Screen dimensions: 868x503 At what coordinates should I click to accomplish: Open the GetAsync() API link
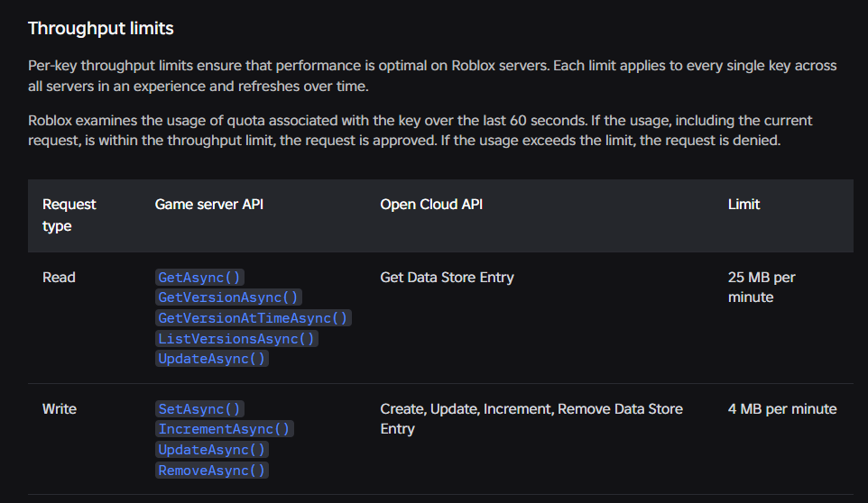coord(199,278)
